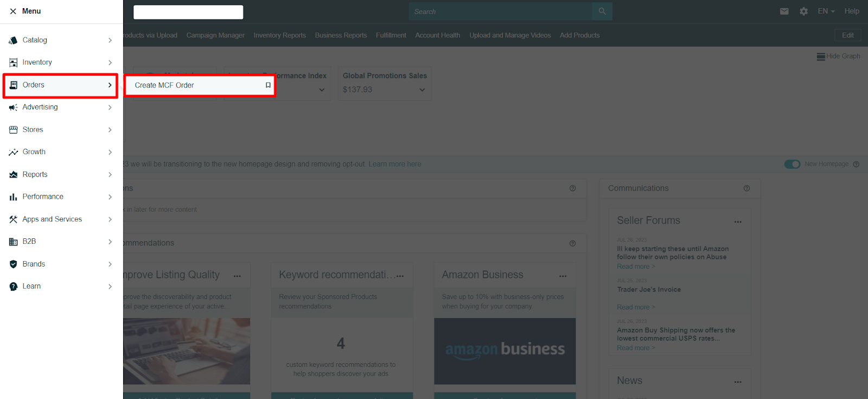
Task: Expand the Advertising submenu chevron
Action: click(110, 107)
